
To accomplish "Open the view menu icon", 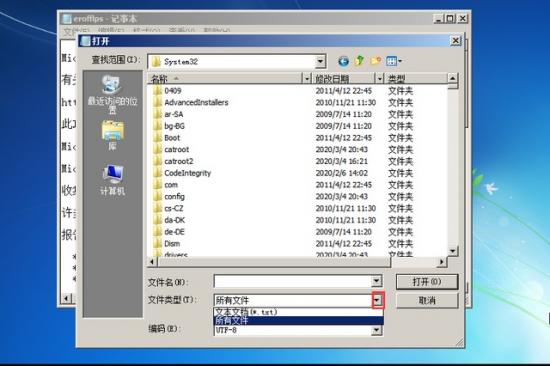I will [x=394, y=61].
